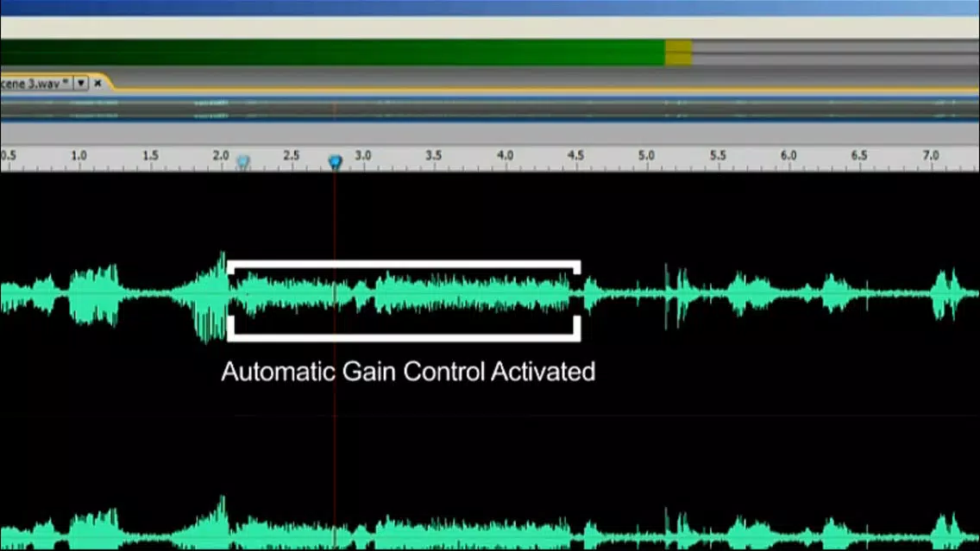This screenshot has width=980, height=551.
Task: Click the 6.5 label on the time ruler
Action: [x=859, y=155]
